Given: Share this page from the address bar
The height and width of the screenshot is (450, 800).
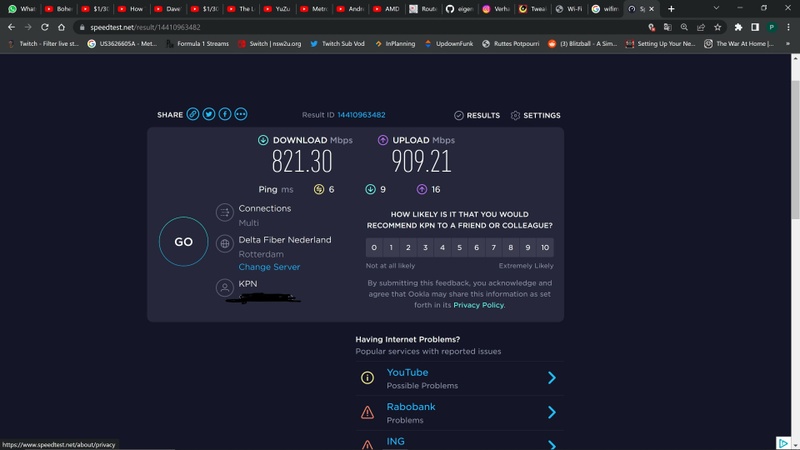Looking at the screenshot, I should pyautogui.click(x=701, y=27).
